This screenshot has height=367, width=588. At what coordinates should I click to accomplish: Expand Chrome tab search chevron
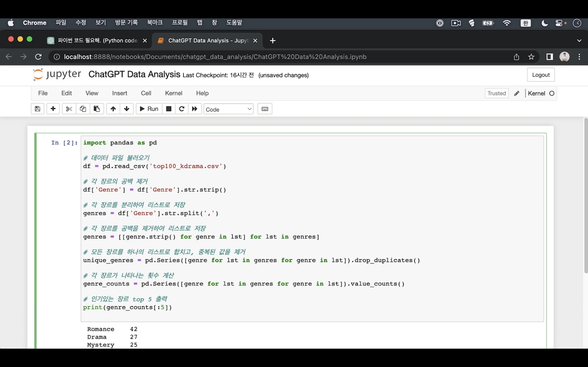click(x=579, y=41)
